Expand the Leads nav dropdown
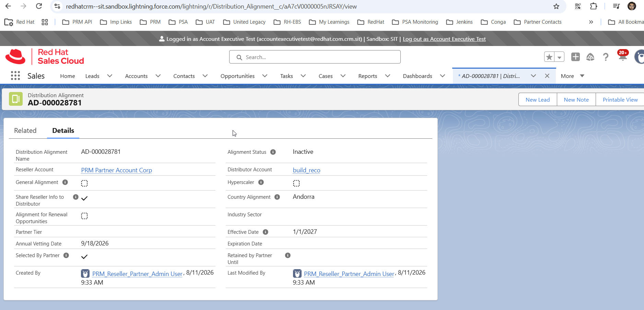The width and height of the screenshot is (644, 310). tap(110, 76)
